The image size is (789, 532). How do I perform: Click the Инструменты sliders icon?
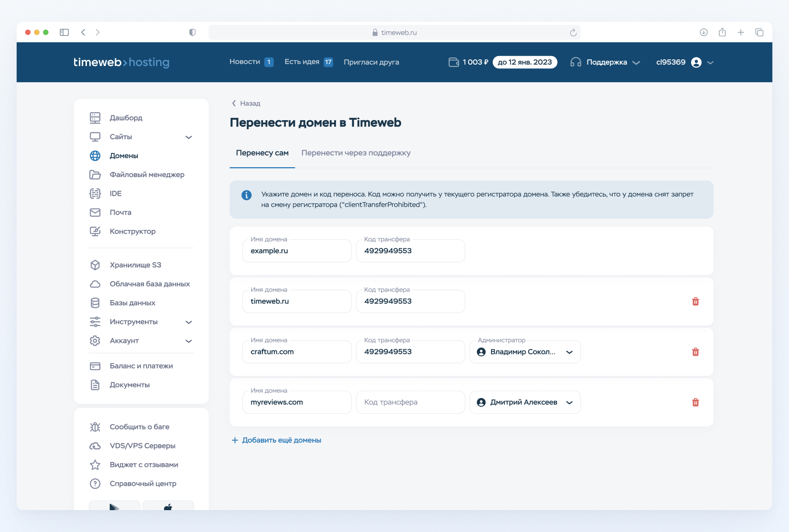[x=95, y=322]
